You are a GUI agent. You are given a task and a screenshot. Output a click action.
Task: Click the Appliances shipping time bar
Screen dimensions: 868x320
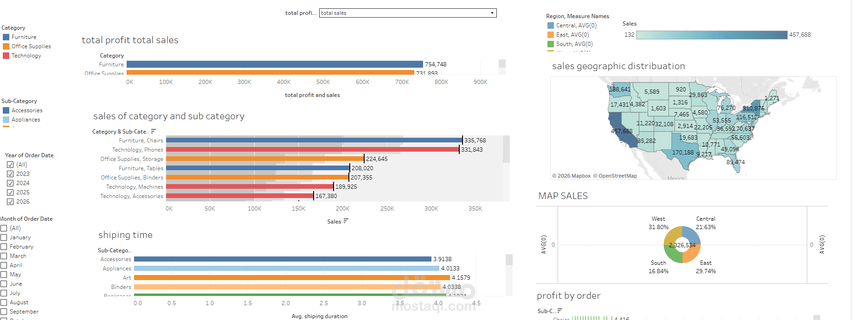[x=287, y=269]
